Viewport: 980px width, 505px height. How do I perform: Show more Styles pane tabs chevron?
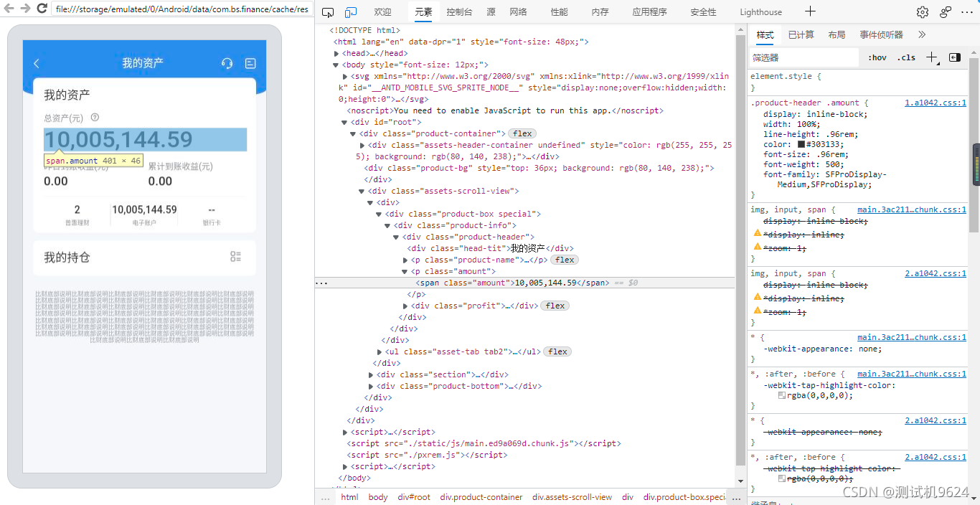click(922, 34)
